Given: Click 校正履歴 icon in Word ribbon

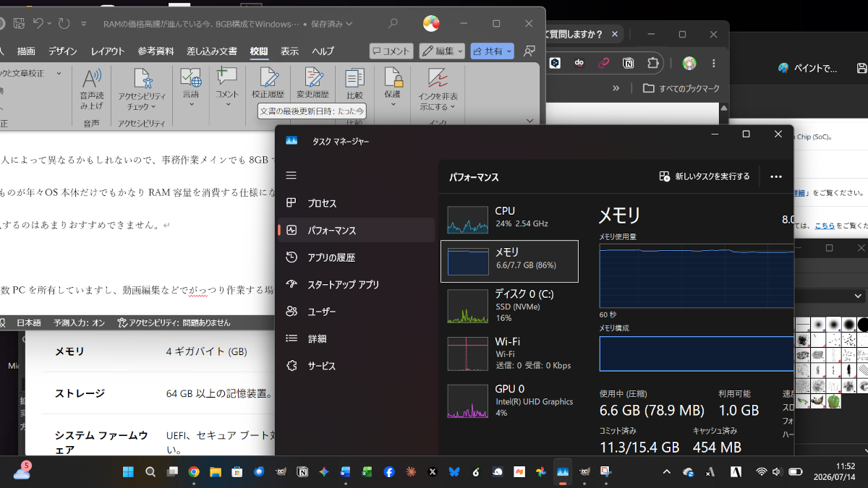Looking at the screenshot, I should [x=268, y=83].
